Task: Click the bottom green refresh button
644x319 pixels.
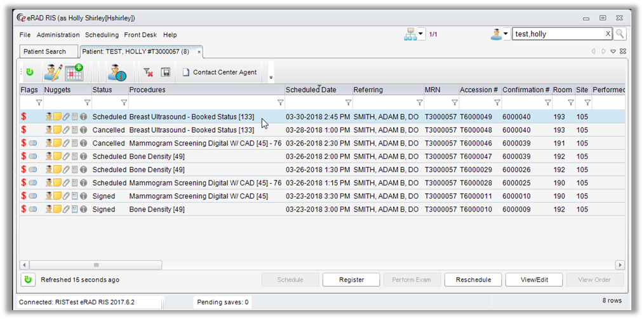Action: [28, 280]
